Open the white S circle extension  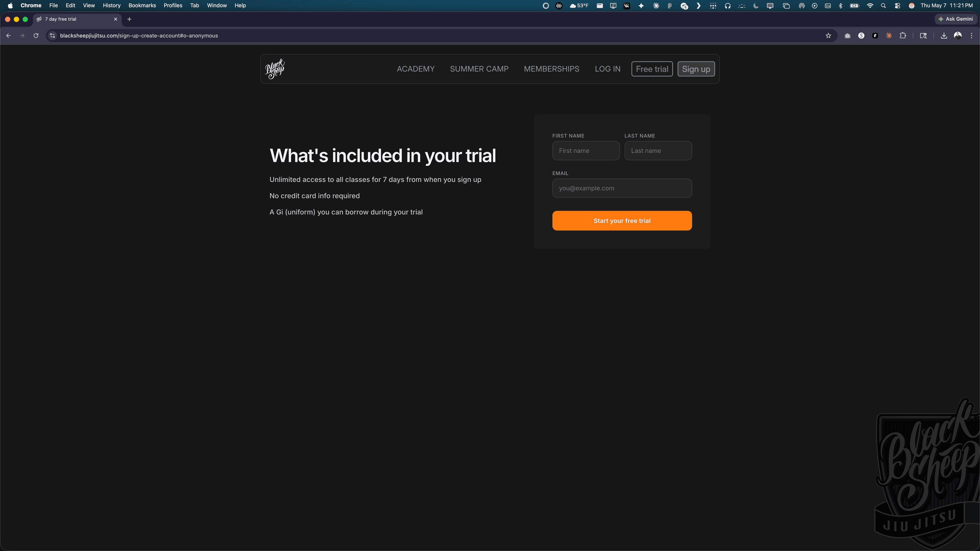(x=861, y=36)
